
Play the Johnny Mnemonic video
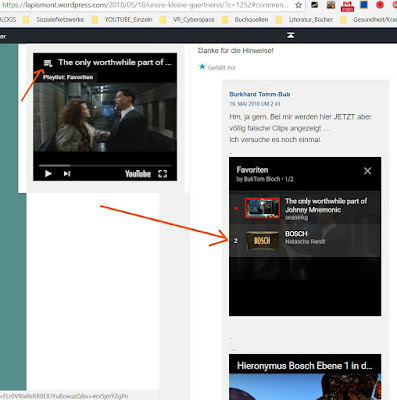point(48,174)
